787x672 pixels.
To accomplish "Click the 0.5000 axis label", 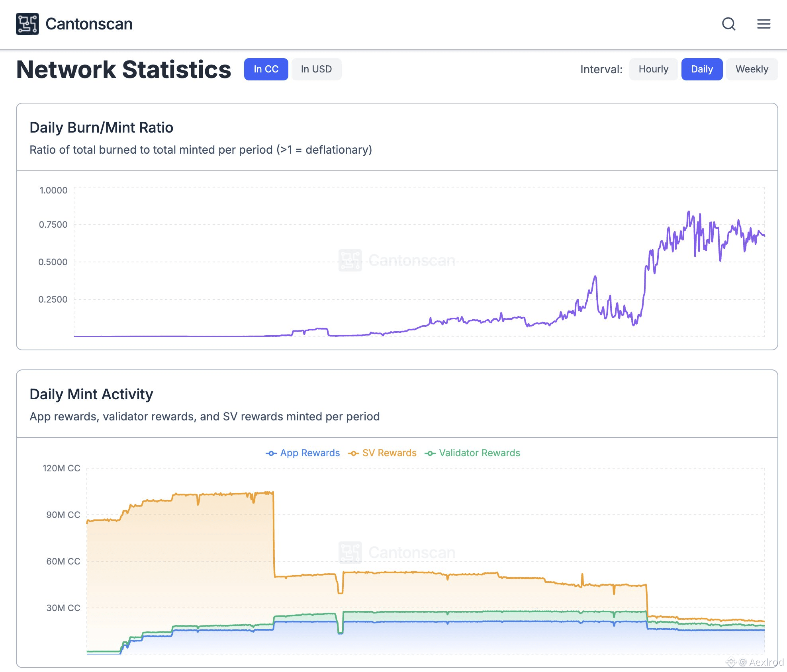I will (53, 262).
